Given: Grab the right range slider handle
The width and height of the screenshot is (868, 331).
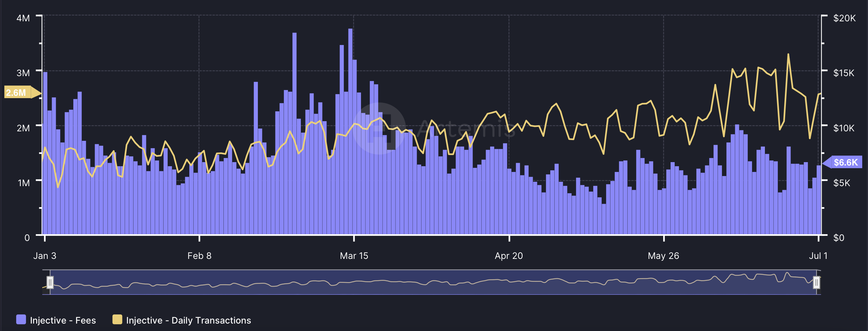Looking at the screenshot, I should (x=816, y=282).
